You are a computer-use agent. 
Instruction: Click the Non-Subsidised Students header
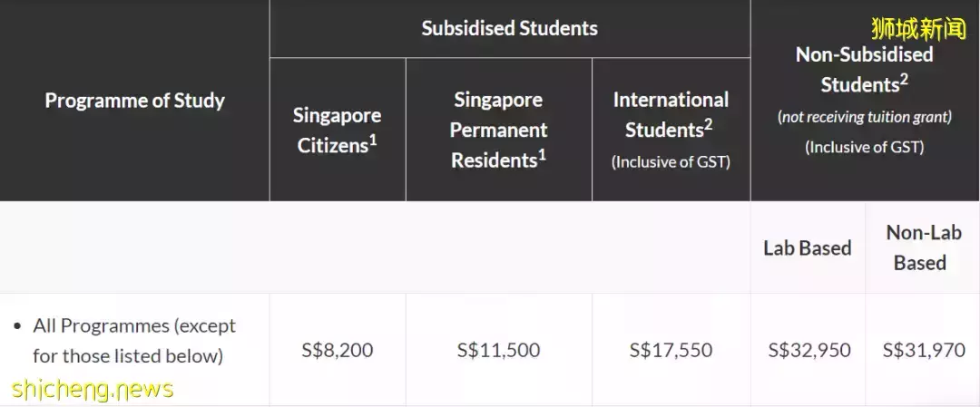coord(864,69)
